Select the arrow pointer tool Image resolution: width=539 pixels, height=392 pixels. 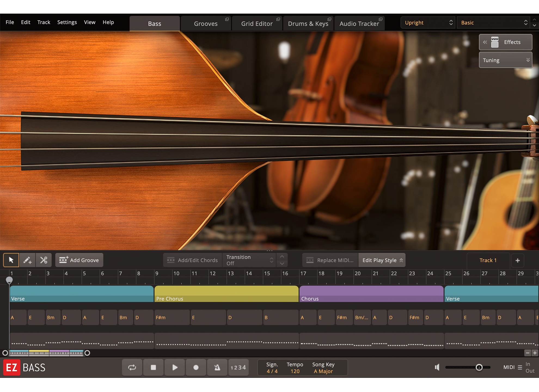pyautogui.click(x=11, y=260)
